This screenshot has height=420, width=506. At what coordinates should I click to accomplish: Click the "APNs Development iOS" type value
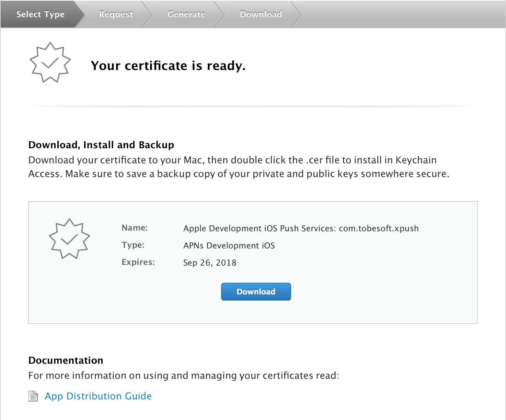point(229,246)
